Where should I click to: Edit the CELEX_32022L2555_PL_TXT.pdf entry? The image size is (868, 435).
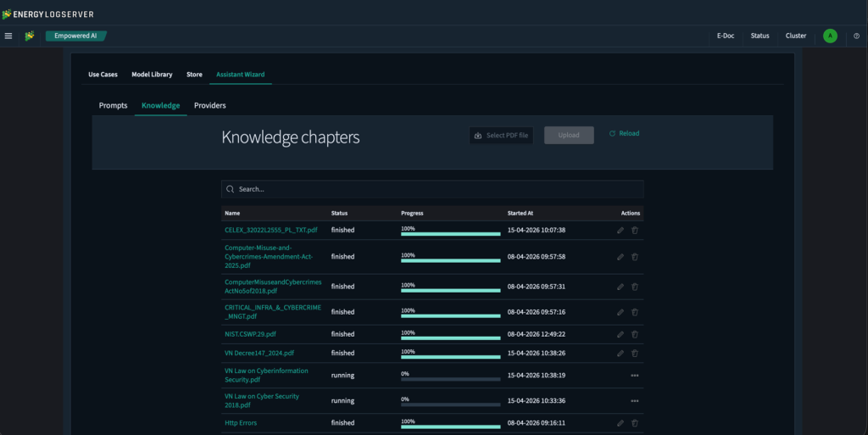tap(620, 230)
